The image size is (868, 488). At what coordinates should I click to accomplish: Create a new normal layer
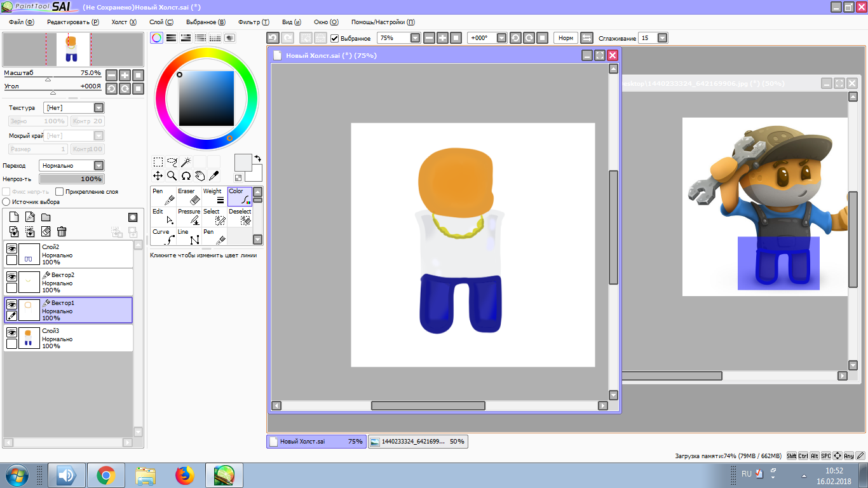tap(14, 217)
